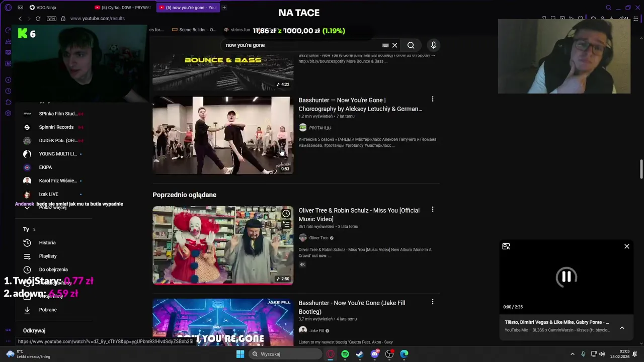Open OBS Studio from the taskbar
644x362 pixels.
[x=389, y=354]
